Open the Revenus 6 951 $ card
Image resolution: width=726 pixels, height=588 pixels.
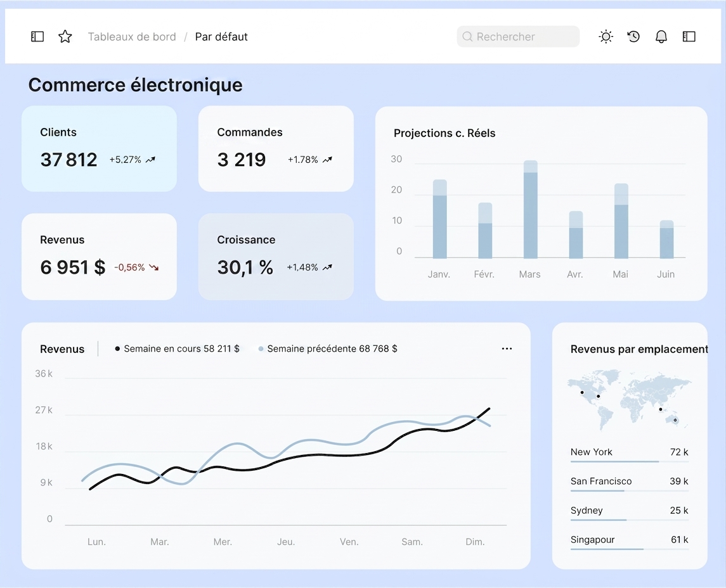(99, 257)
